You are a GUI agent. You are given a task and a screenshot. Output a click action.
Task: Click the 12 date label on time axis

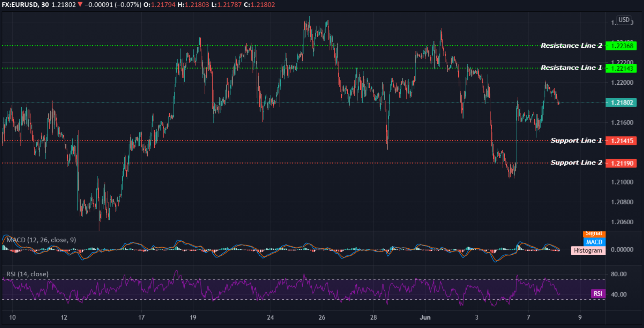[x=64, y=317]
